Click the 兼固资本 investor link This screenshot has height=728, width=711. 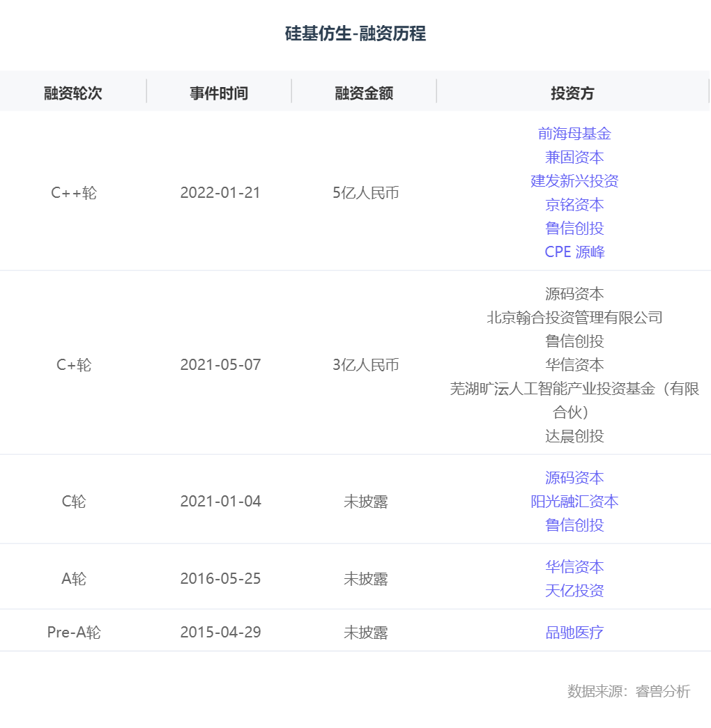click(574, 157)
